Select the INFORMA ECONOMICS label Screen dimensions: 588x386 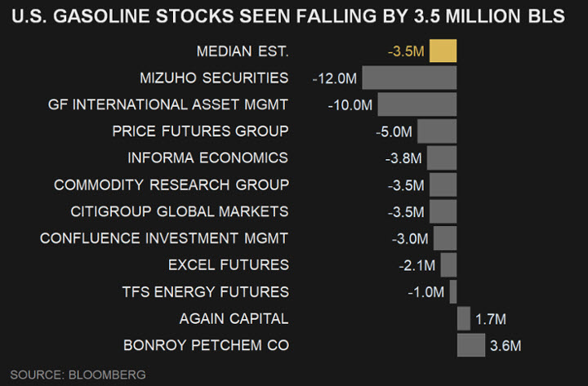(x=208, y=158)
